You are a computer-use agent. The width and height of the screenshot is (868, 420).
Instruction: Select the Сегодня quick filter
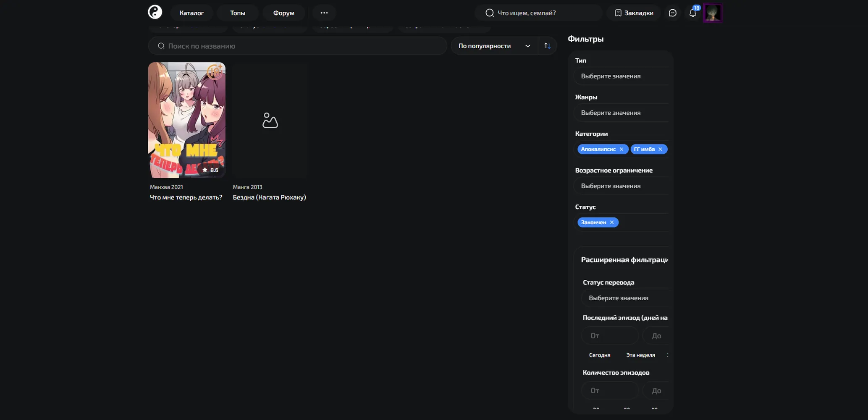coord(600,355)
